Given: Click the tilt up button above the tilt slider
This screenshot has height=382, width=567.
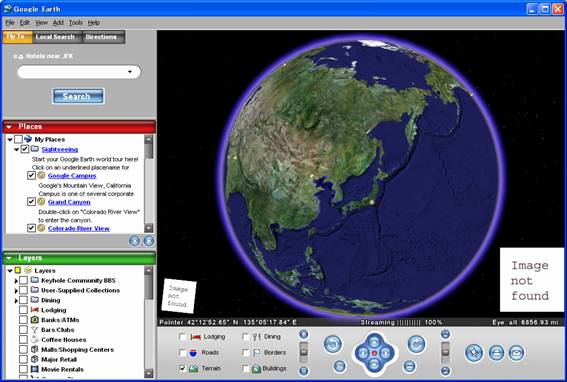Looking at the screenshot, I should click(x=446, y=334).
